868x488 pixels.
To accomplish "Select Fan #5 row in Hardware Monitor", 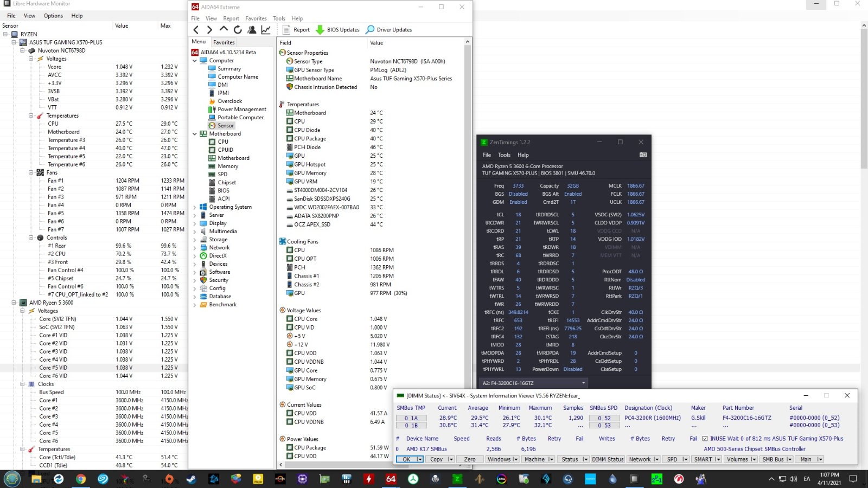I will [94, 213].
